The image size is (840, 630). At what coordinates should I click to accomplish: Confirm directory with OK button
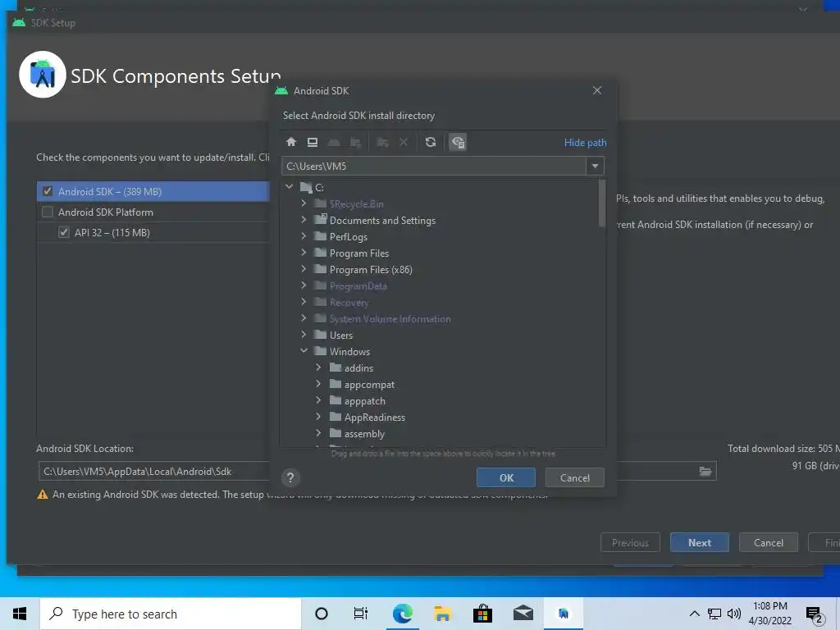[506, 478]
